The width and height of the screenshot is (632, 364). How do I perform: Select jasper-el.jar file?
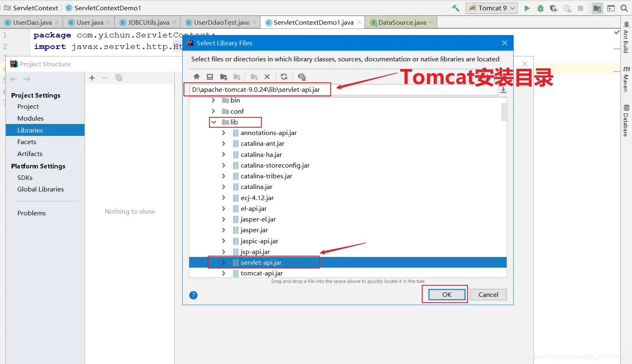258,219
